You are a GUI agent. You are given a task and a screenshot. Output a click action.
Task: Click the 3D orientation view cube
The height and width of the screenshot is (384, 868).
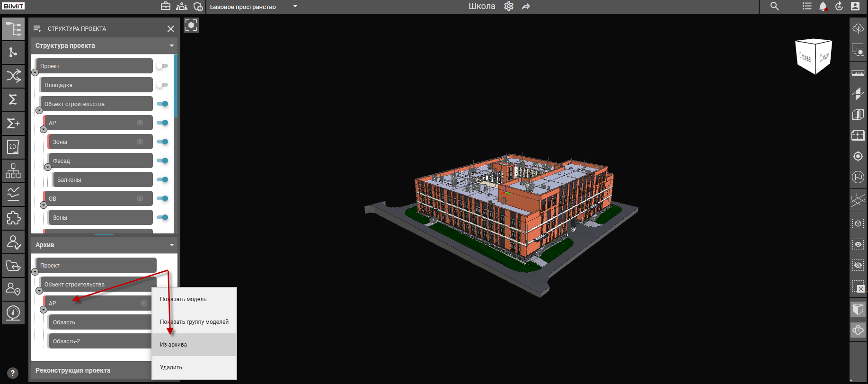pyautogui.click(x=814, y=56)
